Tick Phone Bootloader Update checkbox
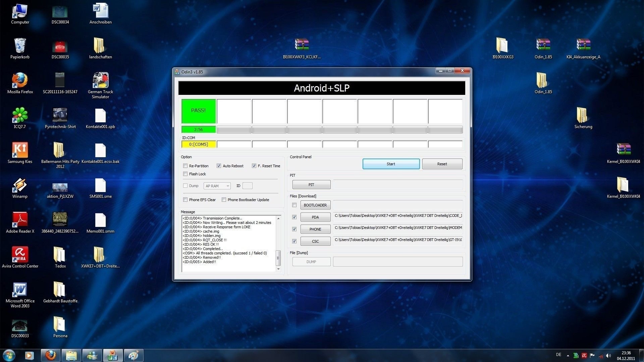Screen dimensions: 644x362 click(x=224, y=200)
